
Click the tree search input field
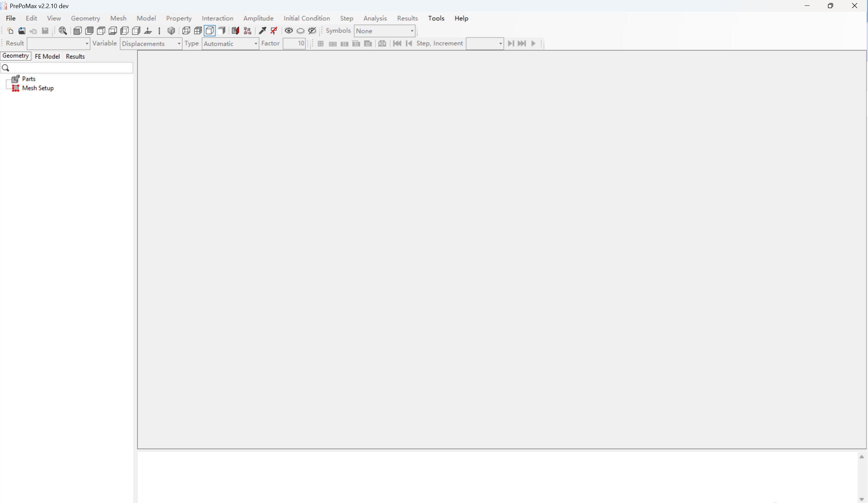(x=69, y=68)
